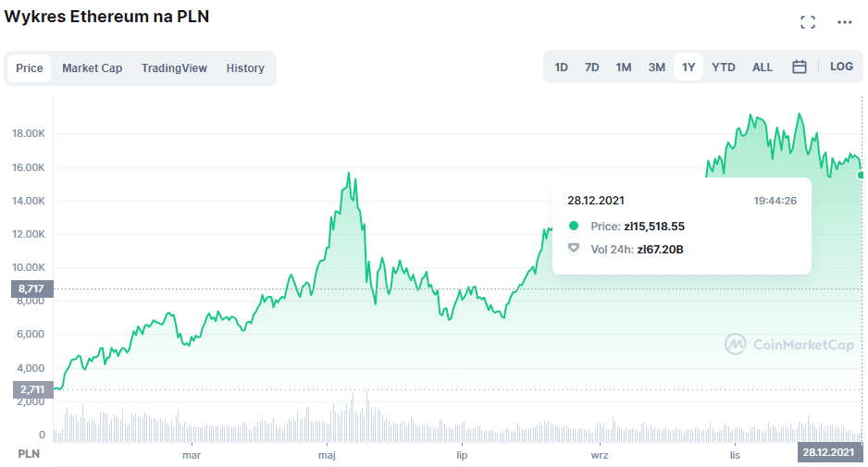Switch to the Market Cap tab
The height and width of the screenshot is (467, 868).
pyautogui.click(x=92, y=68)
